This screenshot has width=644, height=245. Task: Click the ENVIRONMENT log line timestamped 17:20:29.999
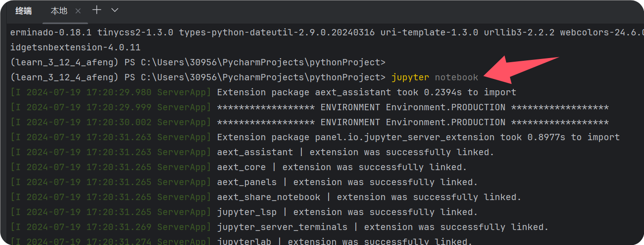coord(309,107)
